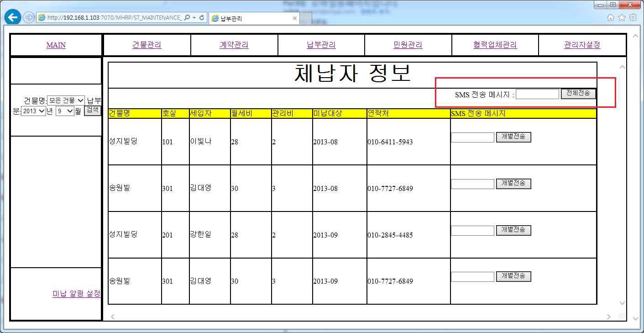
Task: Select the 납부관리 browser tab
Action: point(254,19)
